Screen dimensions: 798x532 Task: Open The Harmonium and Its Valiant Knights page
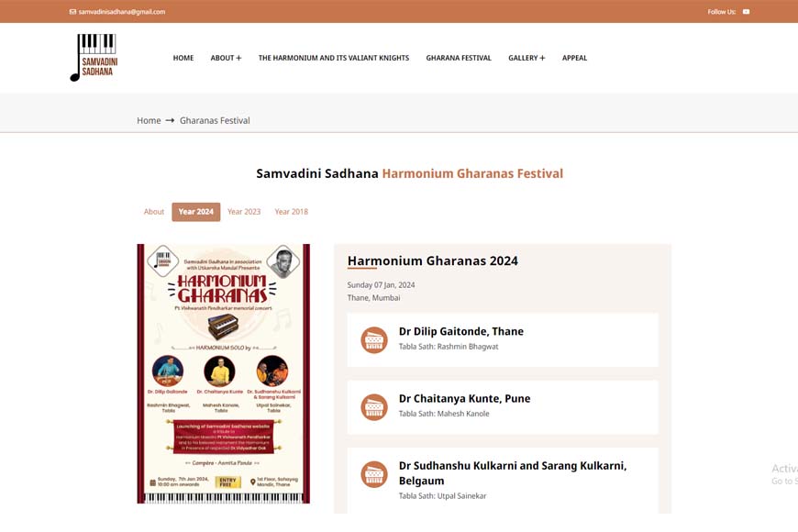334,58
